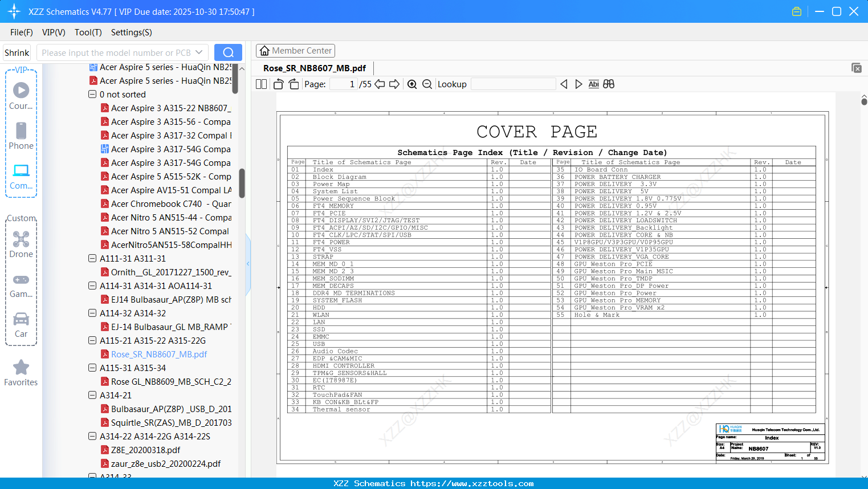Collapse the A115-21 A315-22 A315-22G folder
Viewport: 868px width, 489px height.
pyautogui.click(x=92, y=340)
